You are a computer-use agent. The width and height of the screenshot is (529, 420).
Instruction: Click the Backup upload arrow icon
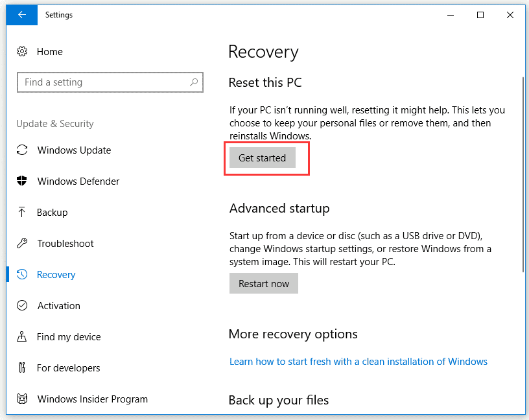click(x=22, y=213)
